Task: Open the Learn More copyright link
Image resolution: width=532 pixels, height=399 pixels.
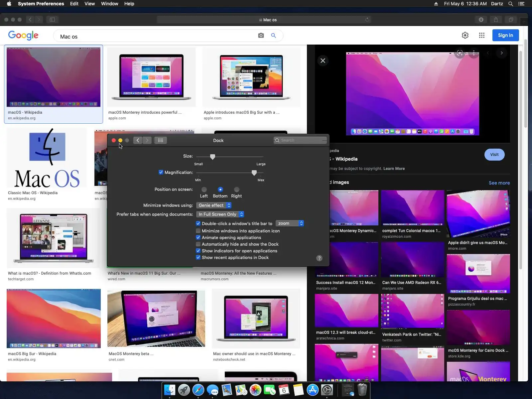Action: [394, 169]
